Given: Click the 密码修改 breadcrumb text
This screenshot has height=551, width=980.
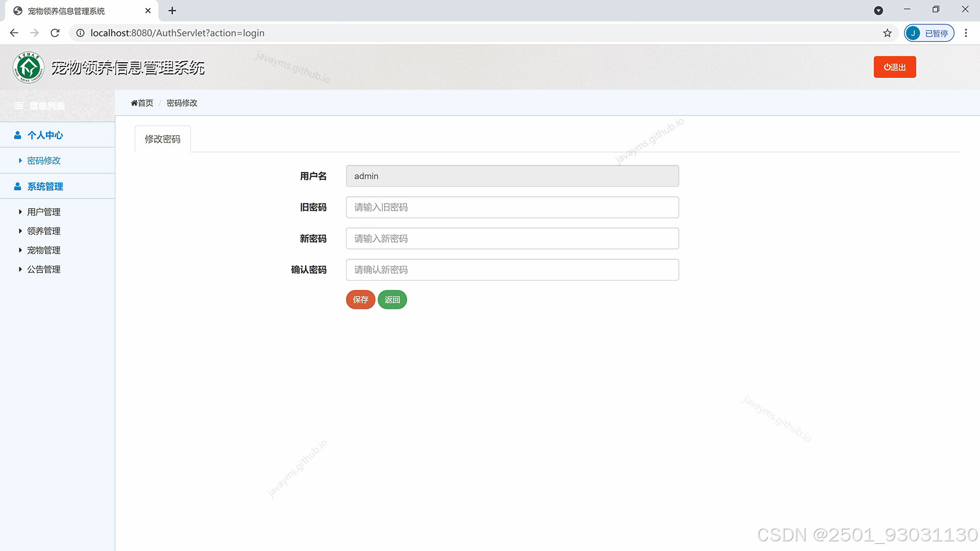Looking at the screenshot, I should [x=182, y=103].
